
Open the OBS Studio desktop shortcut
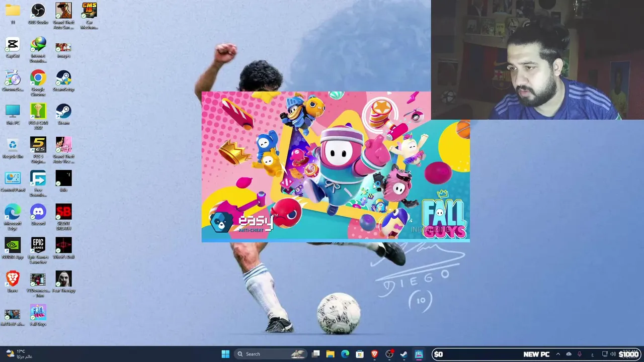[38, 14]
